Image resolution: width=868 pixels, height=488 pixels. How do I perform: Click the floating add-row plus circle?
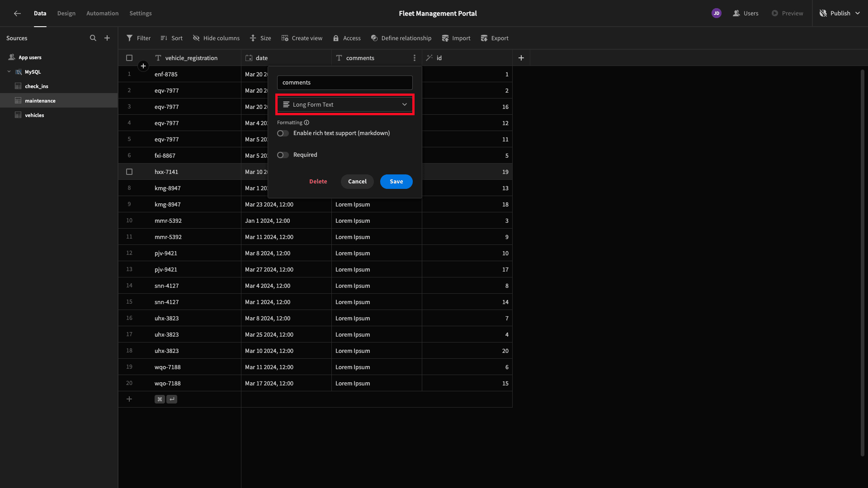[x=143, y=66]
